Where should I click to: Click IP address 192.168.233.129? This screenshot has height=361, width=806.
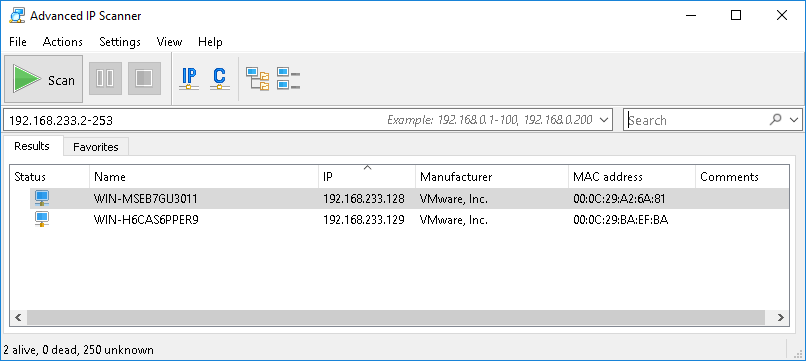point(363,220)
